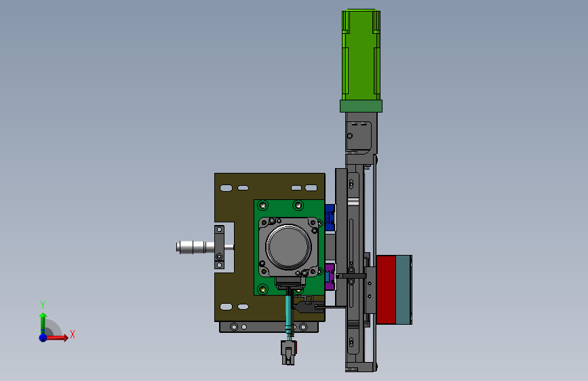The height and width of the screenshot is (381, 588).
Task: Select the silver micrometer shaft on the left
Action: (x=195, y=247)
